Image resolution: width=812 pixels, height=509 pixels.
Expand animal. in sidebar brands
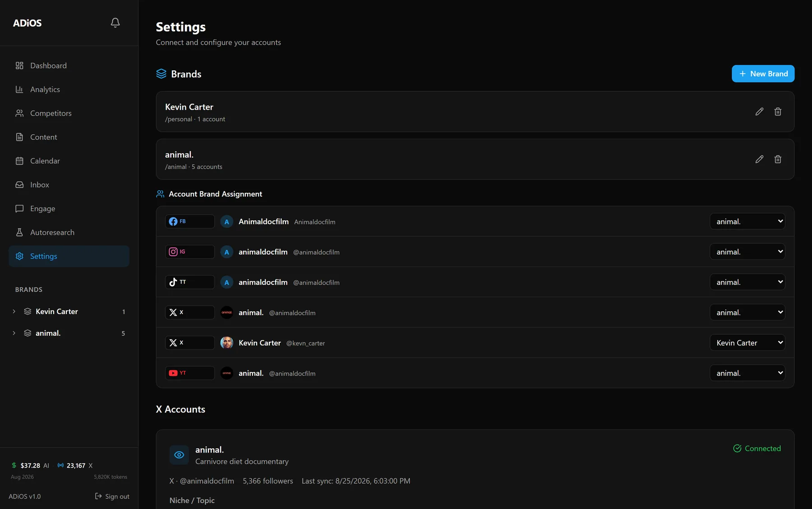tap(14, 333)
